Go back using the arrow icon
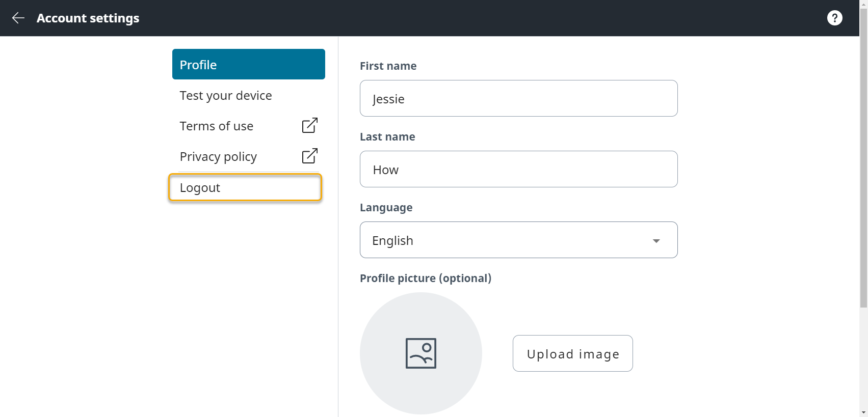The image size is (868, 417). coord(18,18)
